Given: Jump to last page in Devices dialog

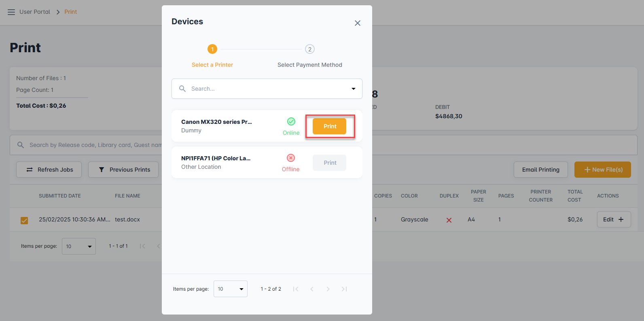Looking at the screenshot, I should [344, 289].
